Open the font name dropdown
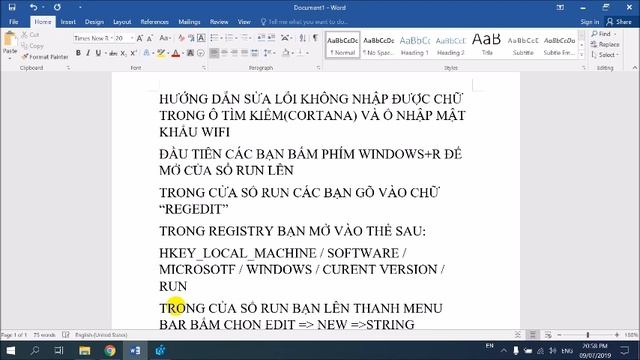Viewport: 640px width, 360px height. pyautogui.click(x=111, y=38)
